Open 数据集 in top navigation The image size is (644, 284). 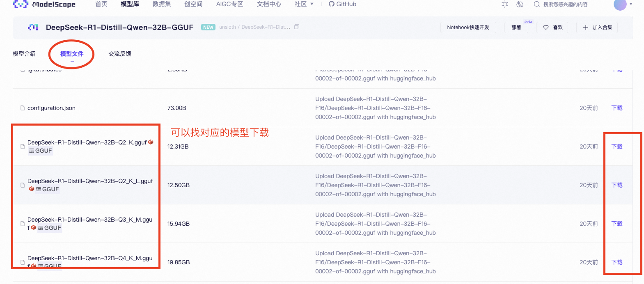pos(162,4)
